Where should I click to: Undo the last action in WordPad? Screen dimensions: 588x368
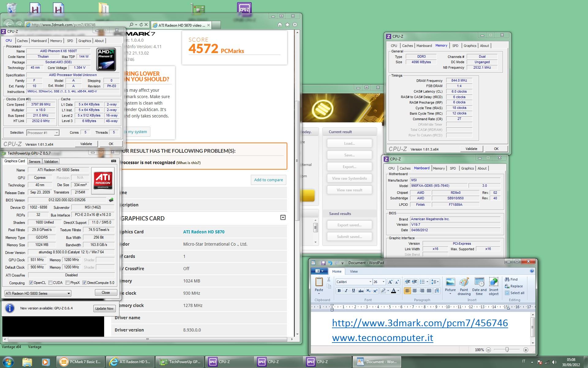(330, 263)
